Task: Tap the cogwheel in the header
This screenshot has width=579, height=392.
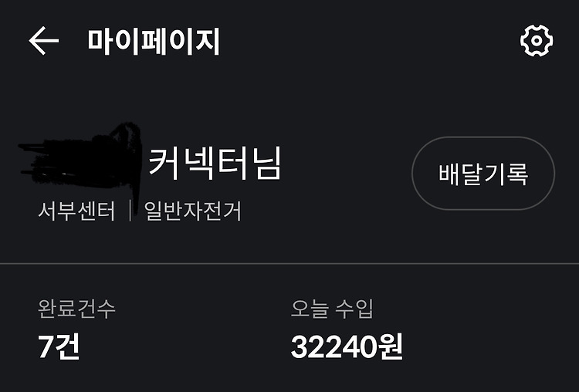Action: pos(537,41)
